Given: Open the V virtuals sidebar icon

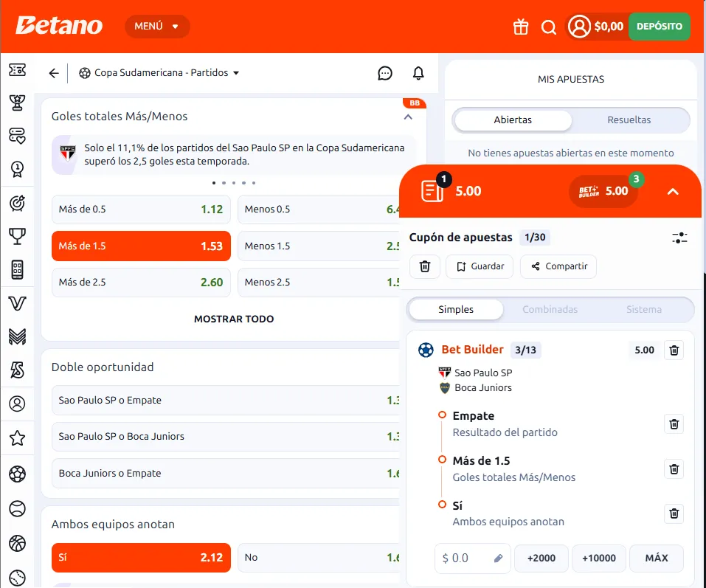Looking at the screenshot, I should tap(17, 303).
